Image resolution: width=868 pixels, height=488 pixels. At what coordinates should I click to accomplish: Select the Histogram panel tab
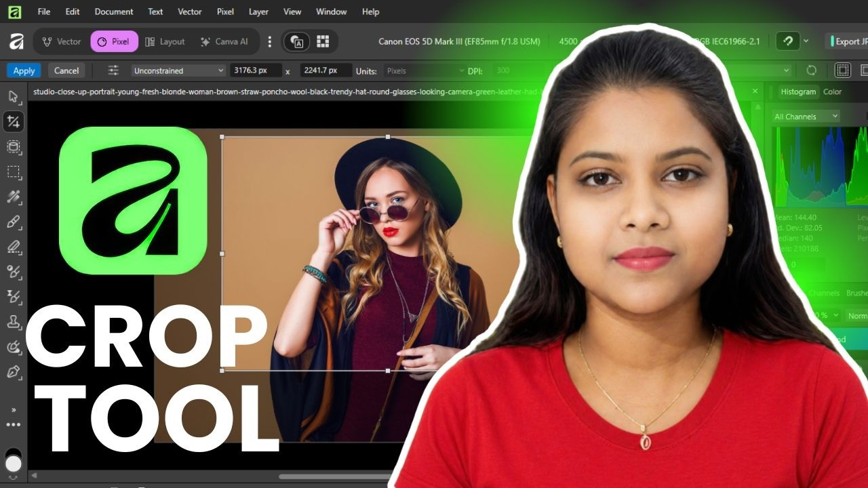point(798,91)
